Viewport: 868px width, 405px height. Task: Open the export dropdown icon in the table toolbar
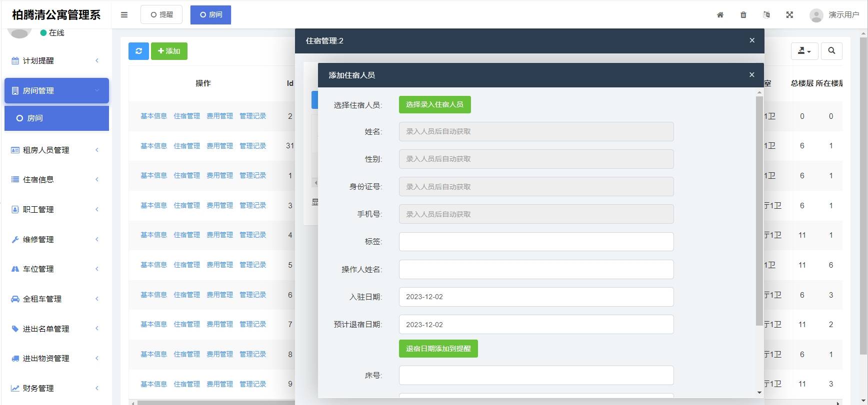[804, 51]
